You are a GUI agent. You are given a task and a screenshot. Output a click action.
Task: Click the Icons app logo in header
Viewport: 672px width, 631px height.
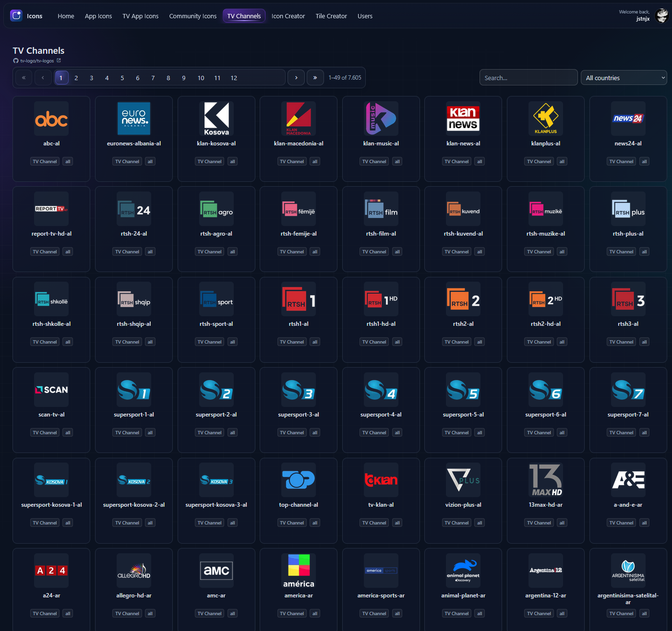click(16, 15)
